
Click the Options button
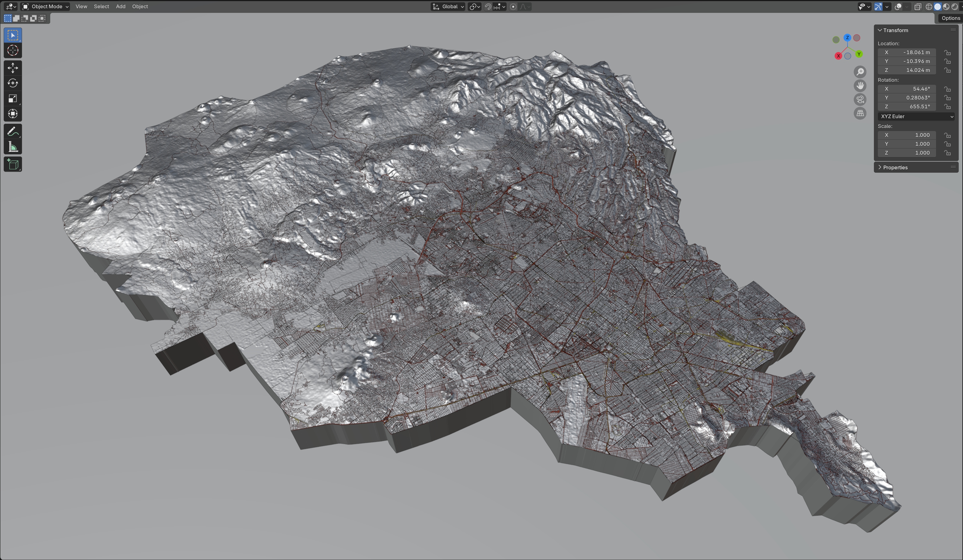coord(950,18)
